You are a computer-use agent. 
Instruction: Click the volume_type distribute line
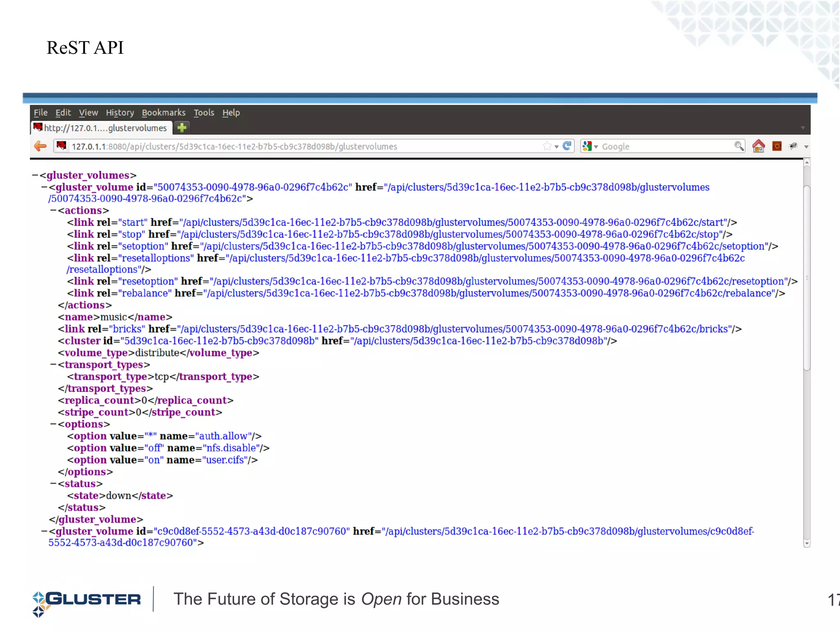(x=158, y=353)
